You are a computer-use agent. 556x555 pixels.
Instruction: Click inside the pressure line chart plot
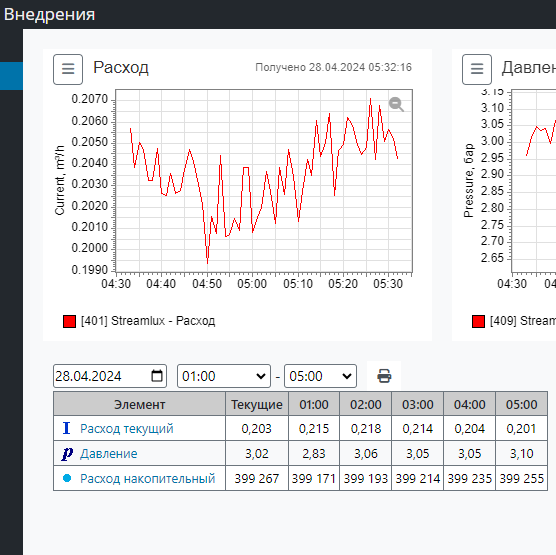(534, 181)
